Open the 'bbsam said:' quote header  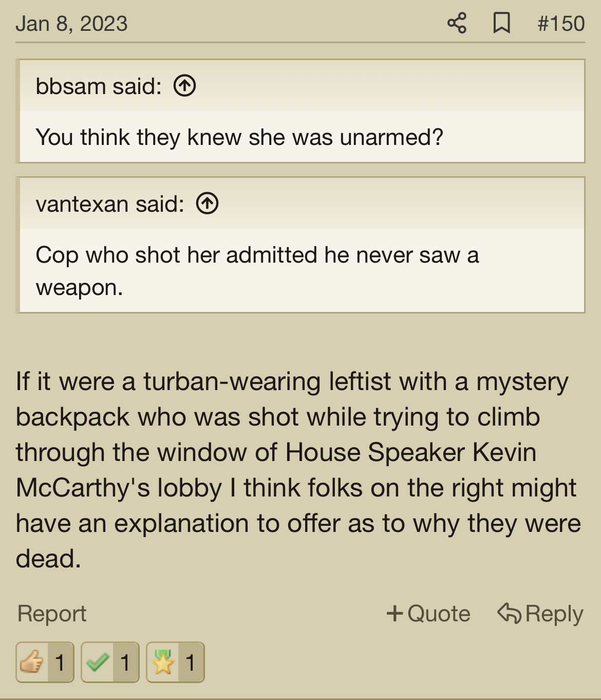pos(99,86)
